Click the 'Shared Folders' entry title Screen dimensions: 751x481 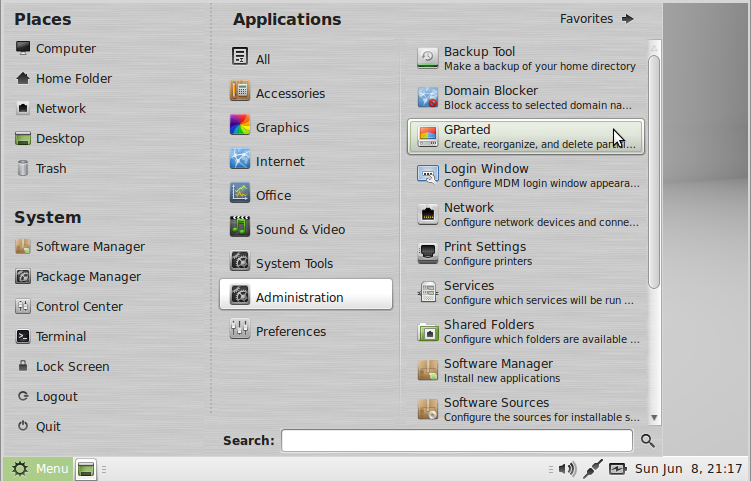(489, 324)
